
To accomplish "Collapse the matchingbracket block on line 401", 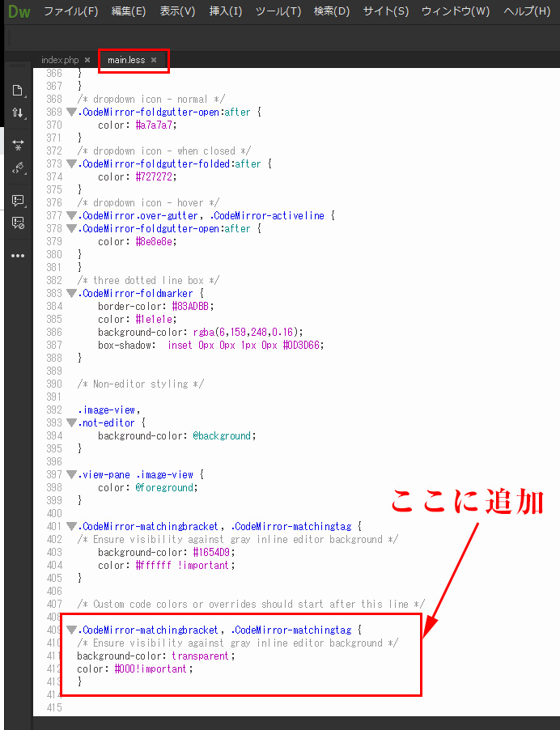I will [71, 527].
